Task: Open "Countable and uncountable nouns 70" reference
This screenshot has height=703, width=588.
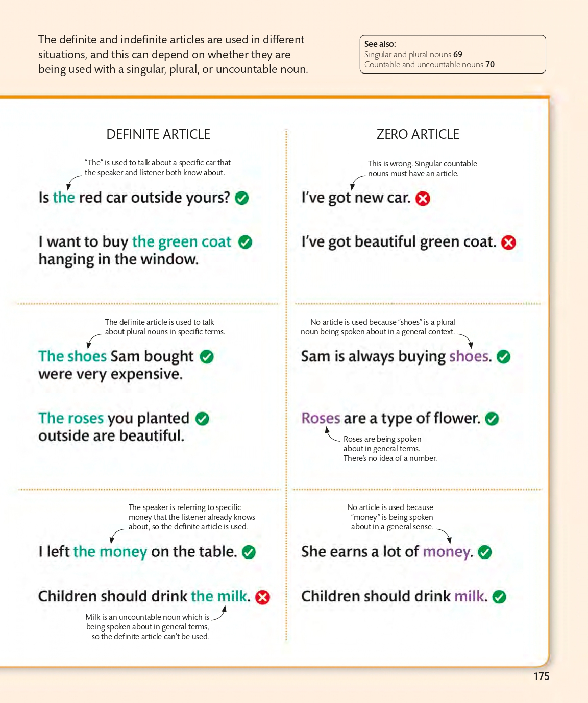Action: [429, 64]
